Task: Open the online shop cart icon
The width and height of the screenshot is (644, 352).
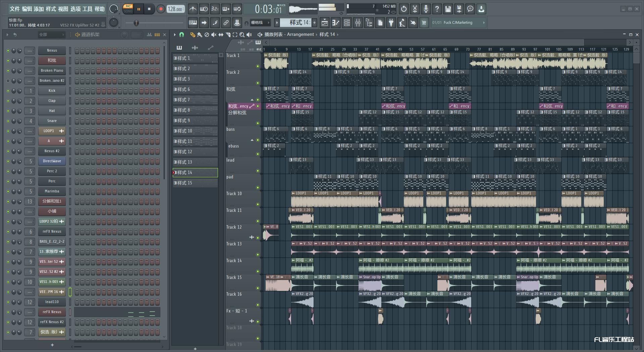Action: [x=424, y=23]
